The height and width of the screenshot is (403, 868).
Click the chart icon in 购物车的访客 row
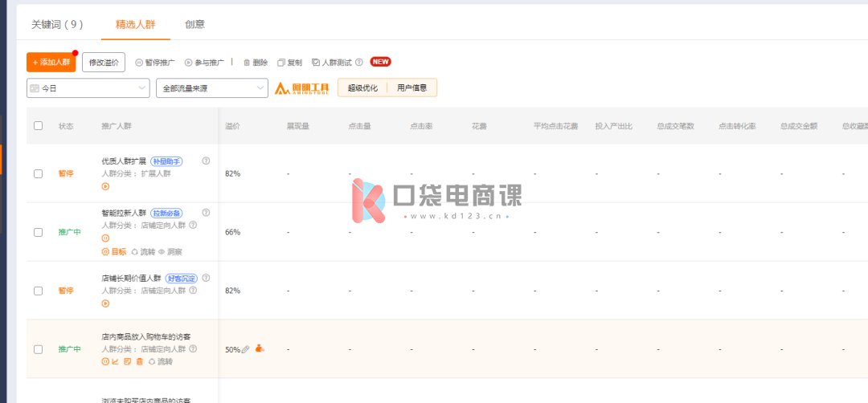point(116,361)
